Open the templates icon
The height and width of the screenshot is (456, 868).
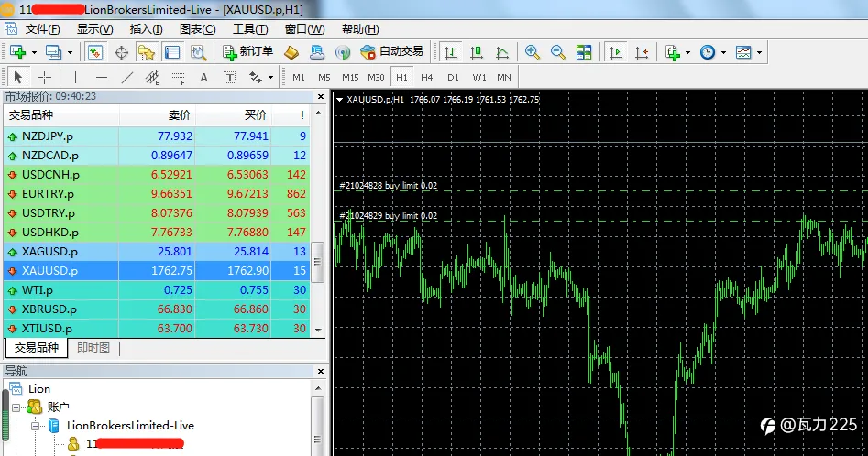coord(743,52)
